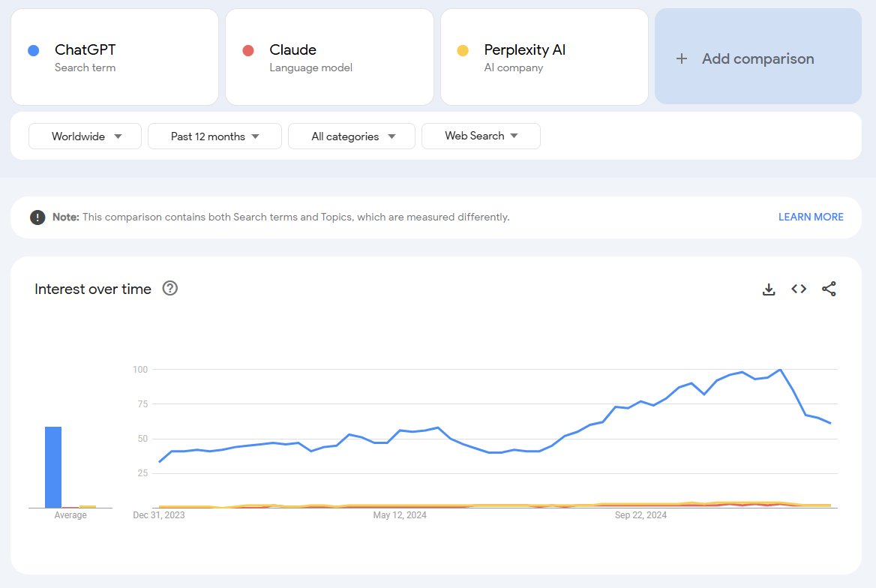
Task: Open the Interest over time help tooltip
Action: point(169,288)
